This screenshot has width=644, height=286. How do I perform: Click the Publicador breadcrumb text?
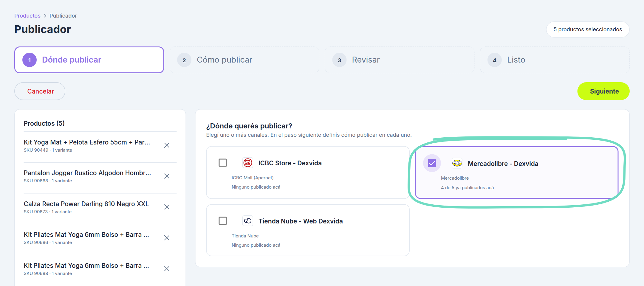tap(63, 15)
